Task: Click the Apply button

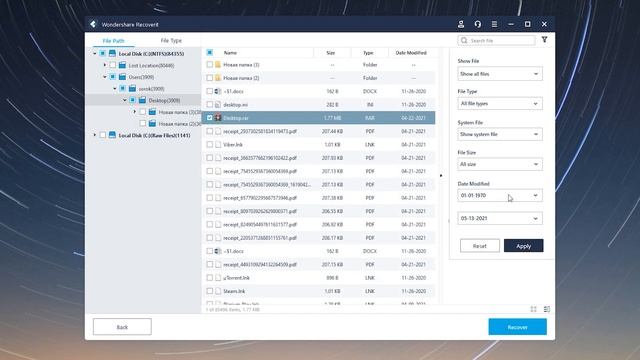Action: tap(524, 246)
